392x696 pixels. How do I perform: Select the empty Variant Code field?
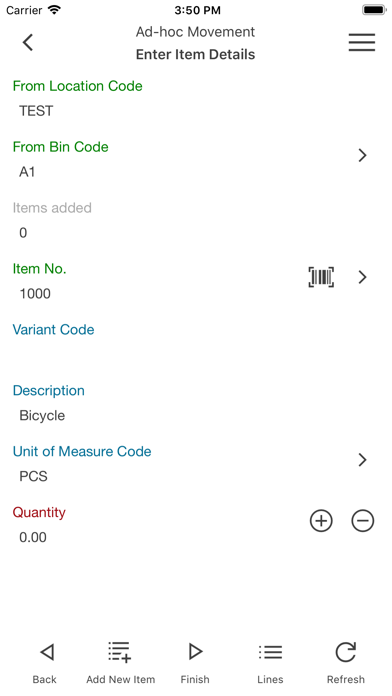[196, 354]
